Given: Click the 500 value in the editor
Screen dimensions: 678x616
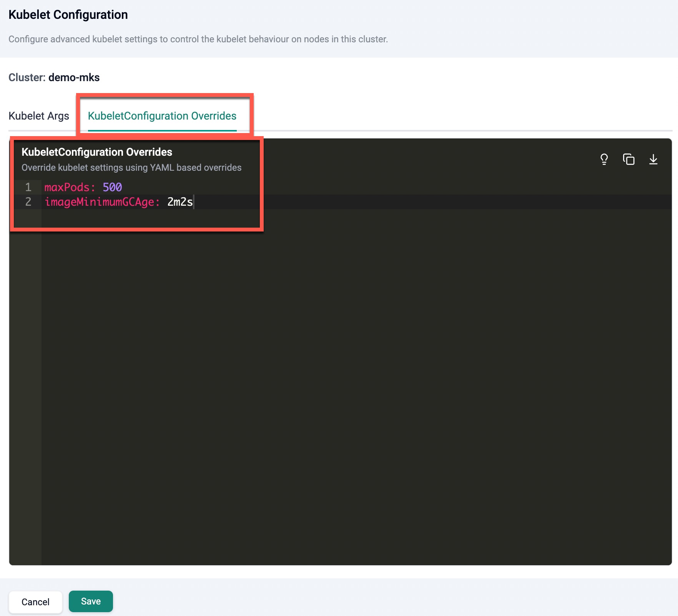Looking at the screenshot, I should coord(112,187).
